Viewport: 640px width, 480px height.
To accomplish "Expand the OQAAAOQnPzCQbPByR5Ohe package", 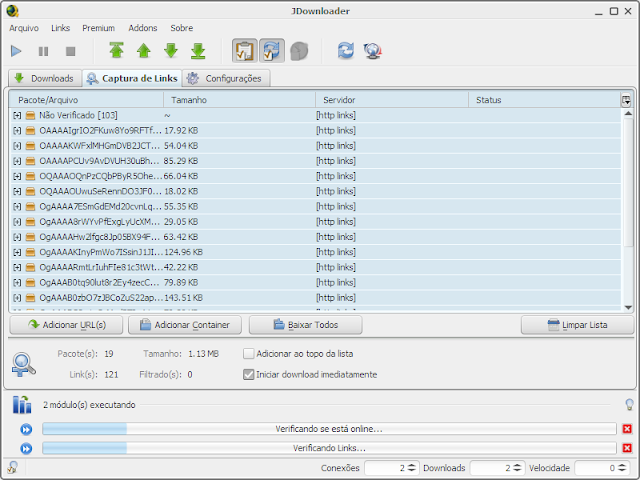I will pos(17,176).
